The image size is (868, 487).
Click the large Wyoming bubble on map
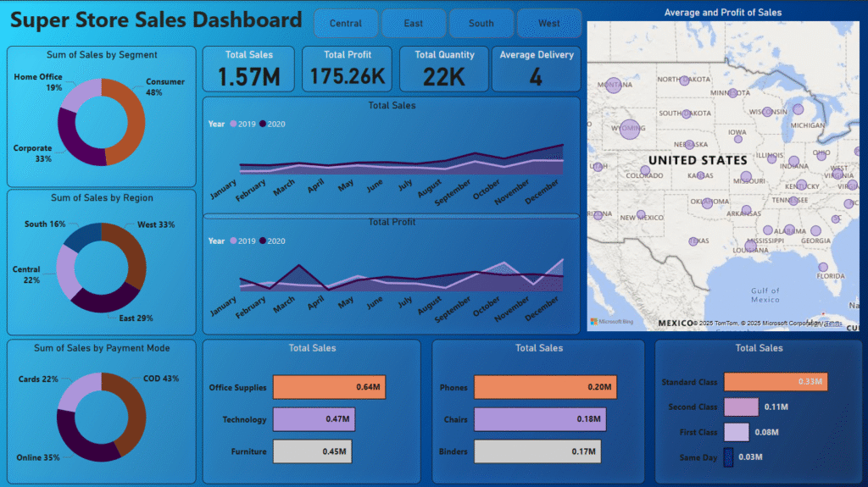coord(630,129)
